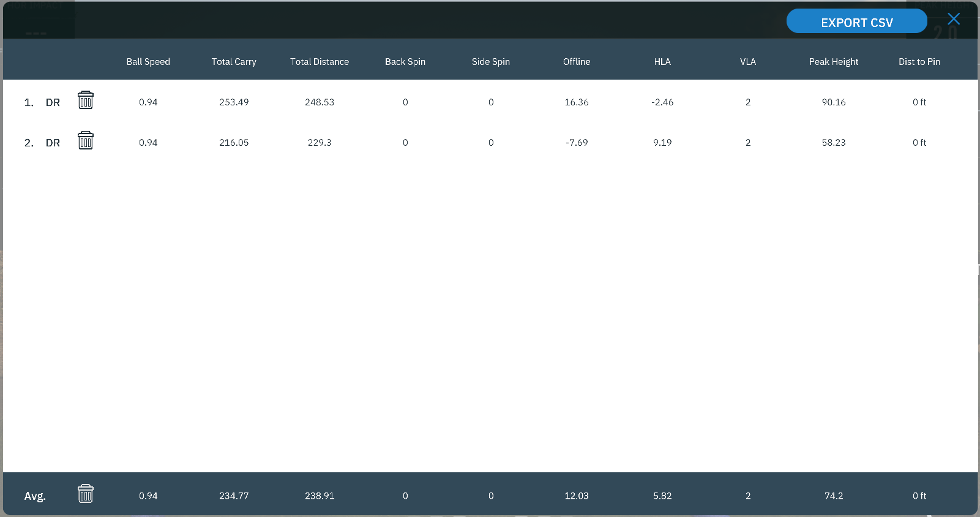980x517 pixels.
Task: Click the 253.49 total carry value
Action: [x=234, y=102]
